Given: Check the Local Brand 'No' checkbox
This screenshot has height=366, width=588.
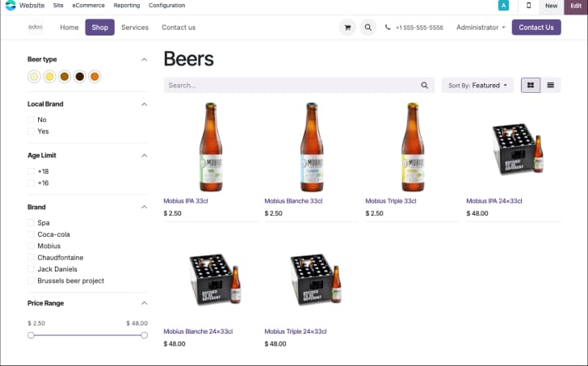Looking at the screenshot, I should 31,120.
